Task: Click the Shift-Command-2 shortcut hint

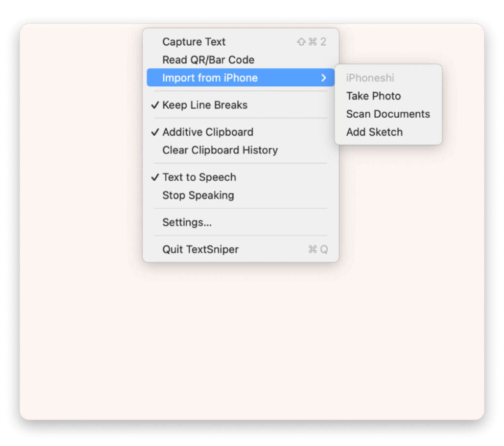Action: pos(311,42)
